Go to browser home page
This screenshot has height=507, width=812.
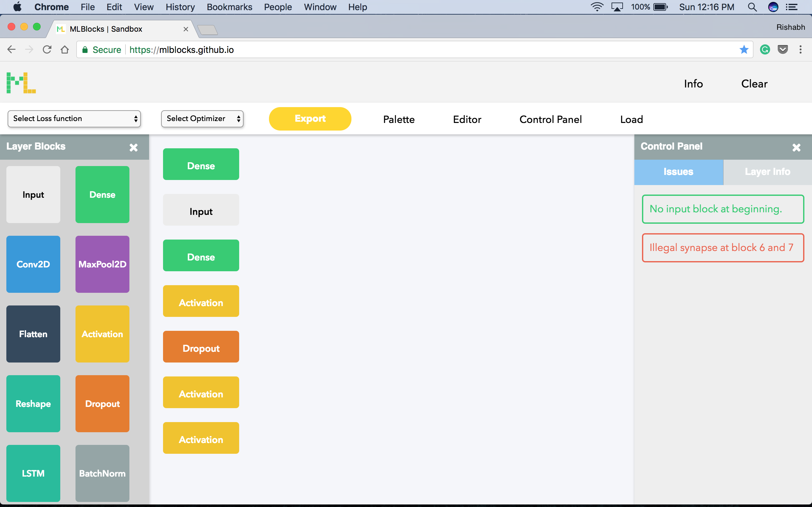[65, 50]
